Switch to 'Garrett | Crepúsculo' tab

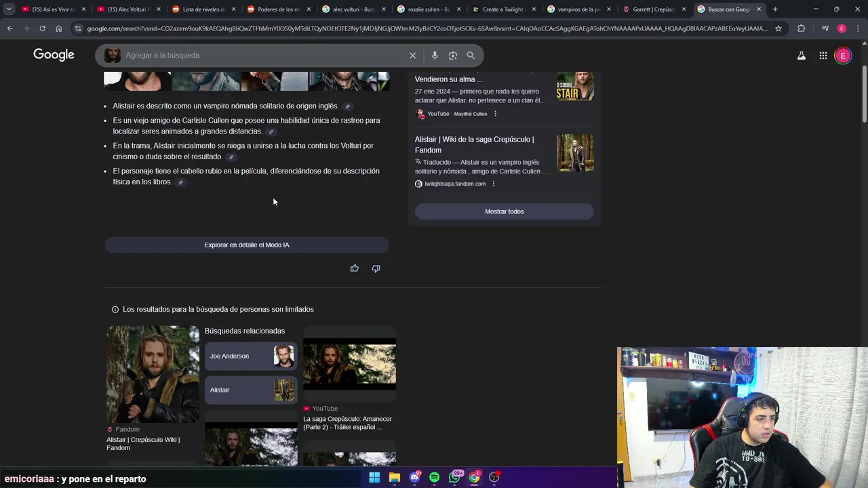coord(654,9)
